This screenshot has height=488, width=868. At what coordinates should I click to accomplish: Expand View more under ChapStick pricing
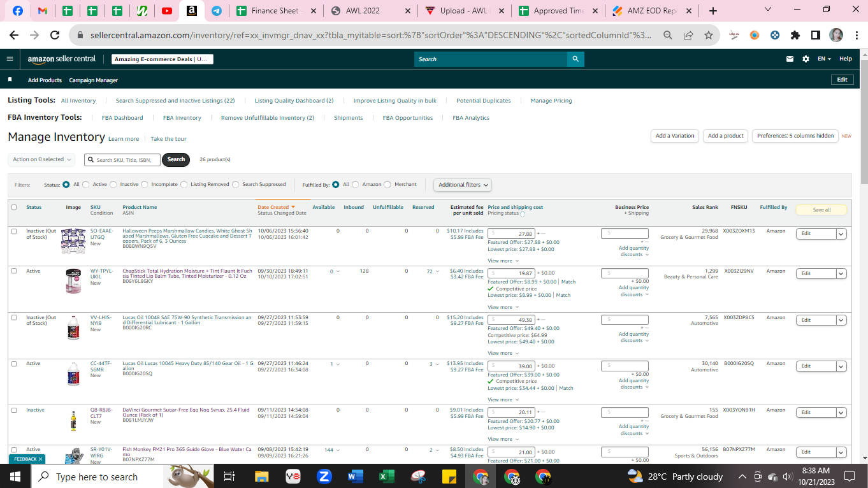pos(503,307)
